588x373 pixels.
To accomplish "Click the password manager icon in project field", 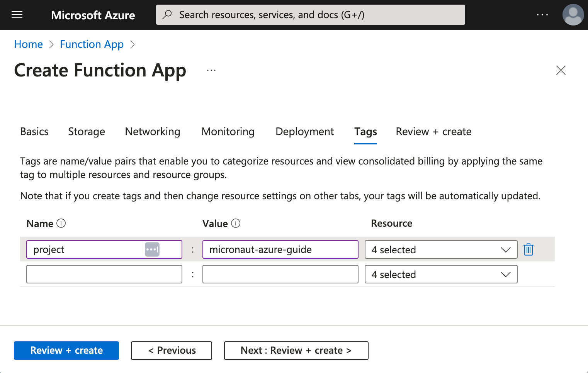I will (x=152, y=249).
